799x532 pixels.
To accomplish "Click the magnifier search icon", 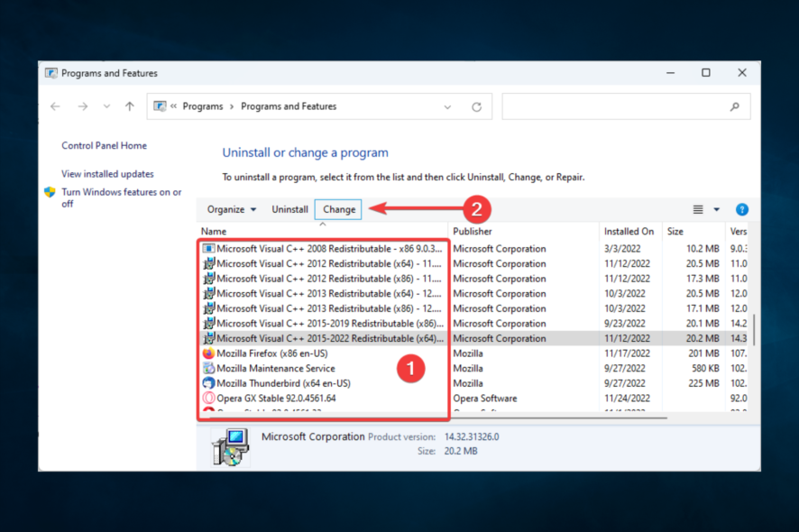I will (734, 106).
